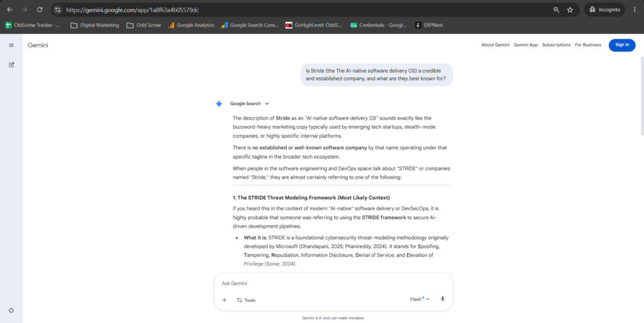The image size is (644, 323).
Task: Click the Gemini logo text
Action: 38,45
